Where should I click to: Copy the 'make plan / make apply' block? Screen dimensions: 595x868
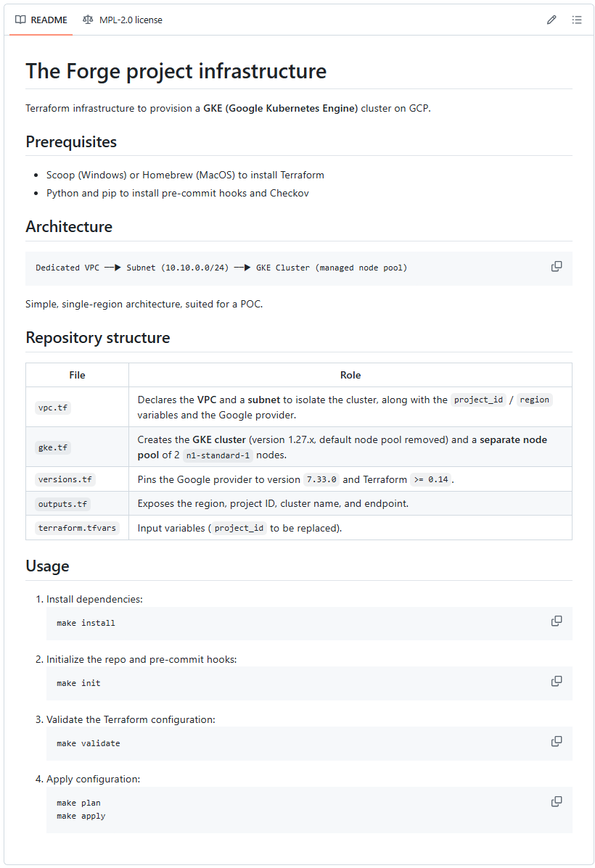[x=557, y=801]
